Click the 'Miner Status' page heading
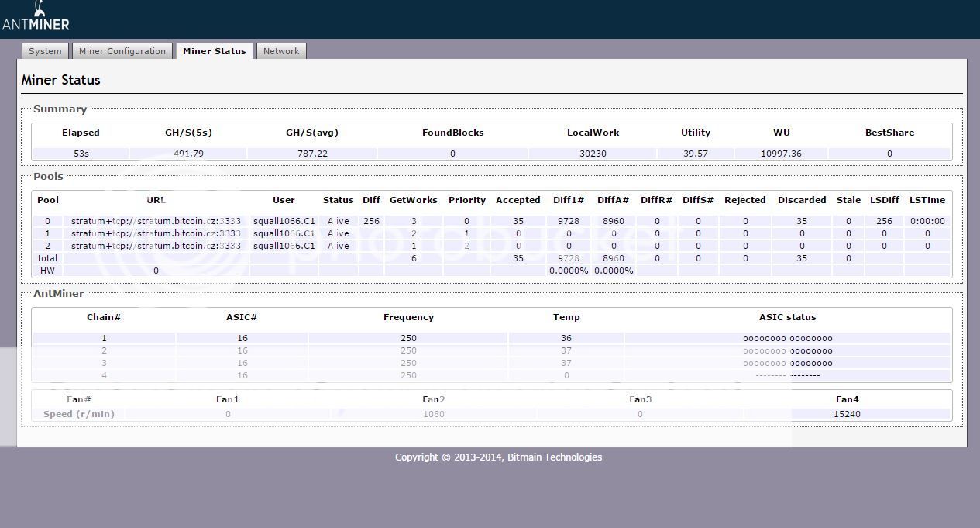 click(61, 80)
